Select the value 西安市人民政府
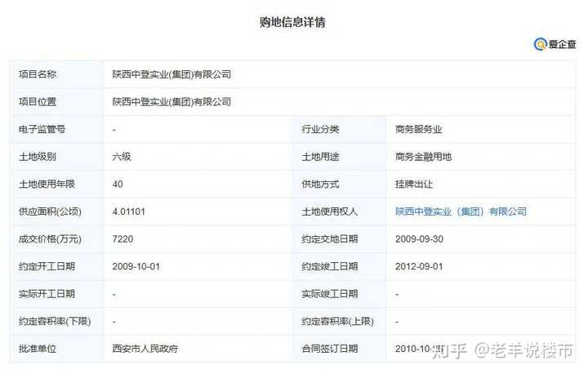The image size is (588, 374). (x=145, y=349)
